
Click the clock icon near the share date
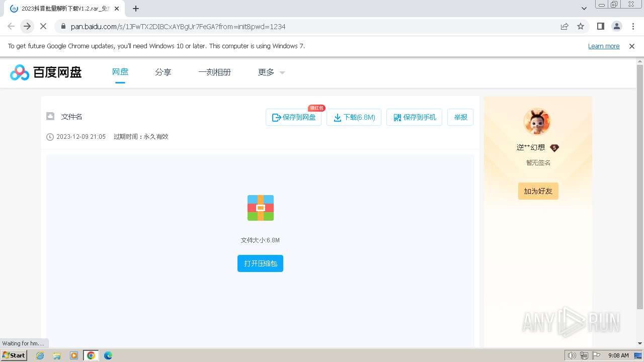coord(50,137)
